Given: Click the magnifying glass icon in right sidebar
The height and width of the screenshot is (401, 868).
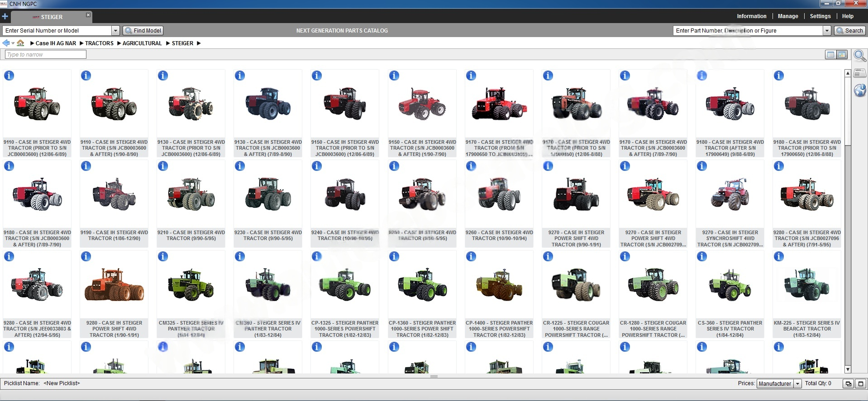Looking at the screenshot, I should click(859, 56).
